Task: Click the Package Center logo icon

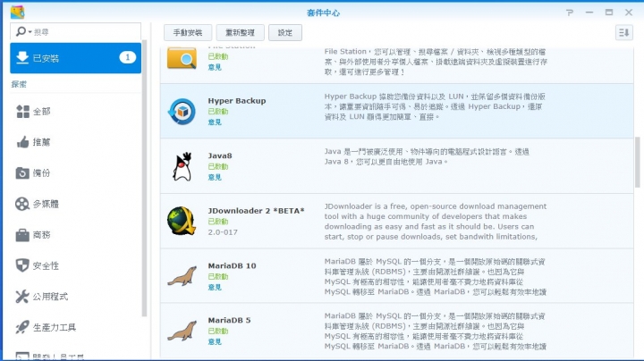Action: pos(17,13)
